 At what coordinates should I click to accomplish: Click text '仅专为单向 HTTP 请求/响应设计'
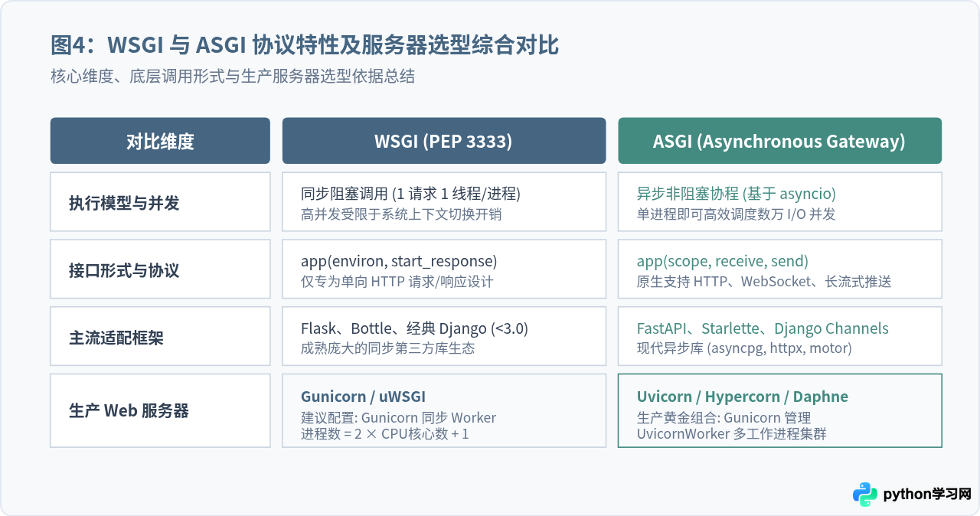pos(397,282)
